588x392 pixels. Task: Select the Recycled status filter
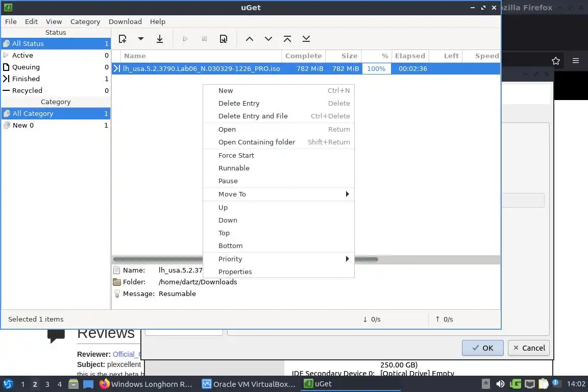56,90
